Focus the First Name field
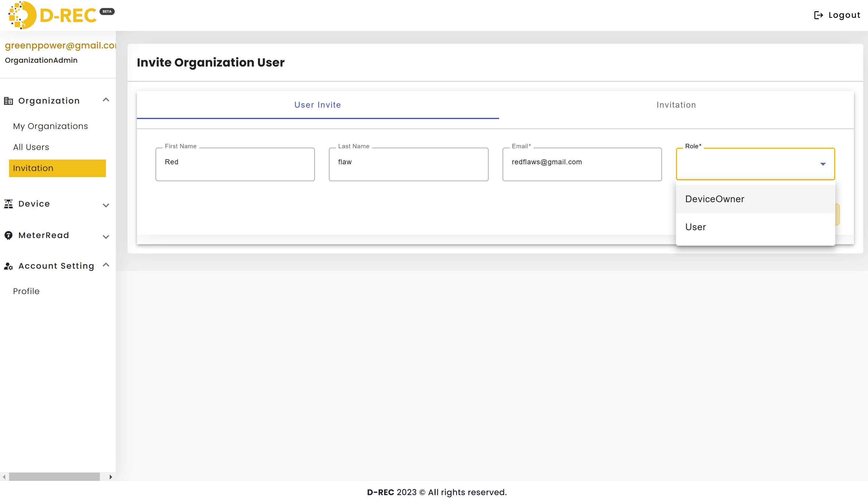 (235, 164)
